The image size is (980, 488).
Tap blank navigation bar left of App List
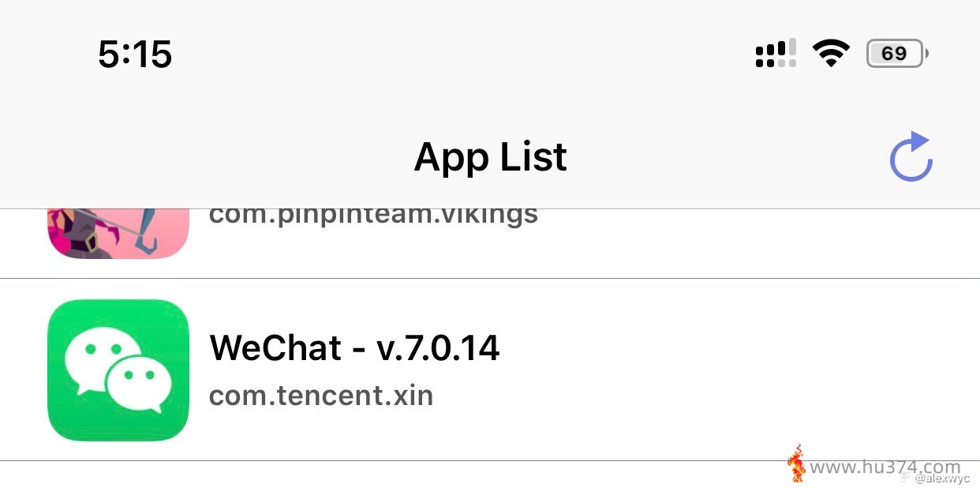point(205,156)
